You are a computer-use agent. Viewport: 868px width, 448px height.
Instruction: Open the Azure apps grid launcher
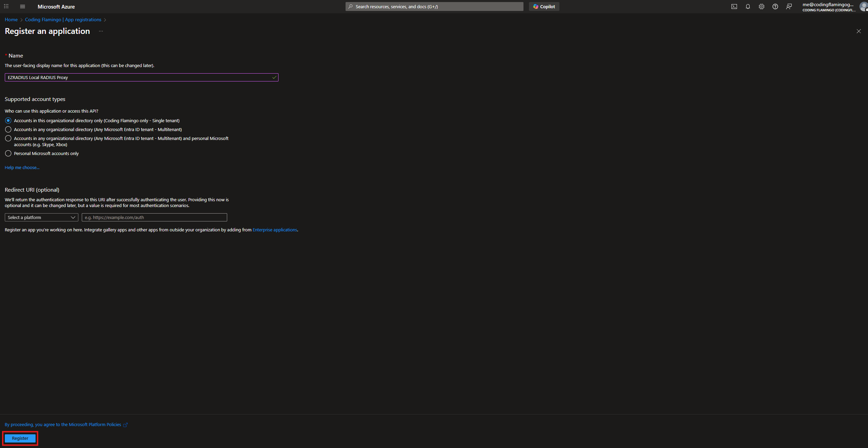[x=6, y=7]
